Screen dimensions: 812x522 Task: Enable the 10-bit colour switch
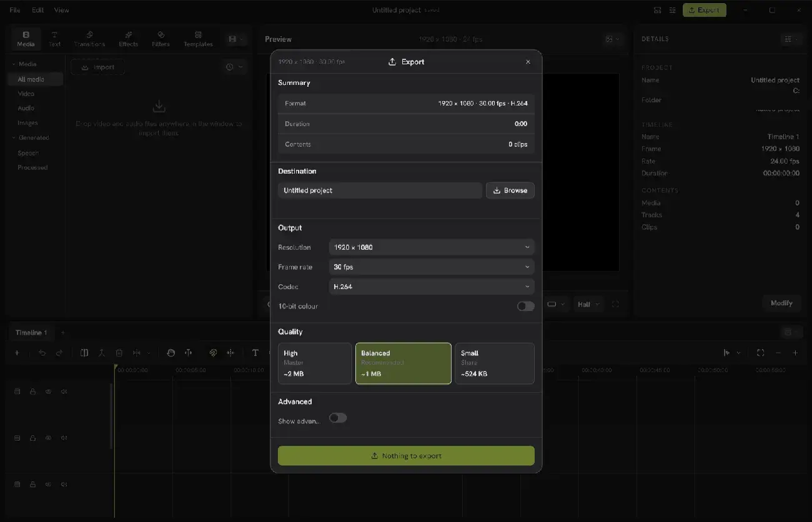tap(525, 306)
